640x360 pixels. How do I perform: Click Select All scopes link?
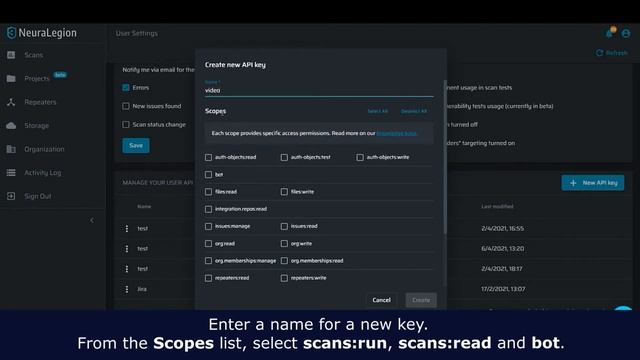click(378, 111)
